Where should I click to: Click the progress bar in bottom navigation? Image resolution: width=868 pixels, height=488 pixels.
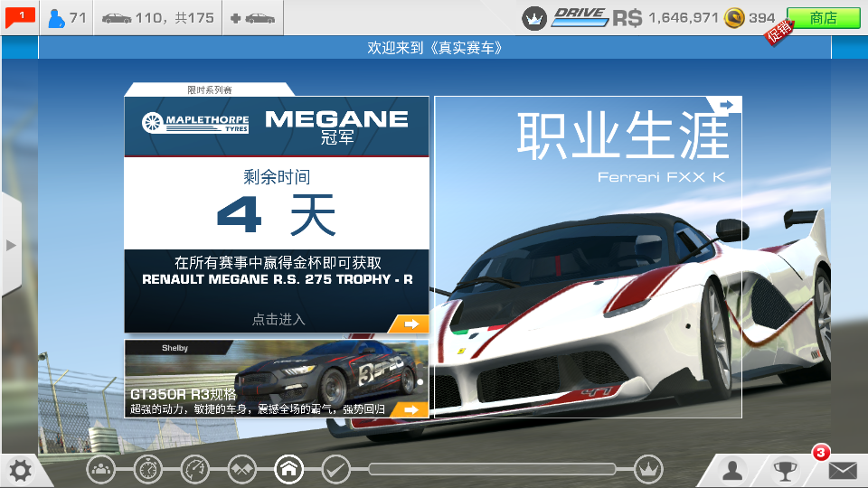click(x=492, y=469)
